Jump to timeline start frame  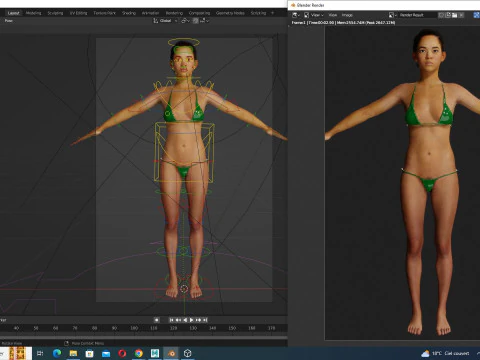(x=171, y=320)
